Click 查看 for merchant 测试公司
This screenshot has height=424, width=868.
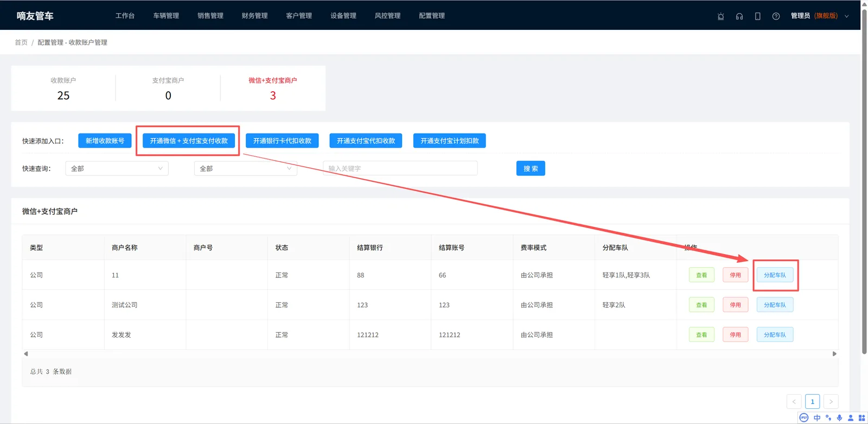pyautogui.click(x=701, y=305)
